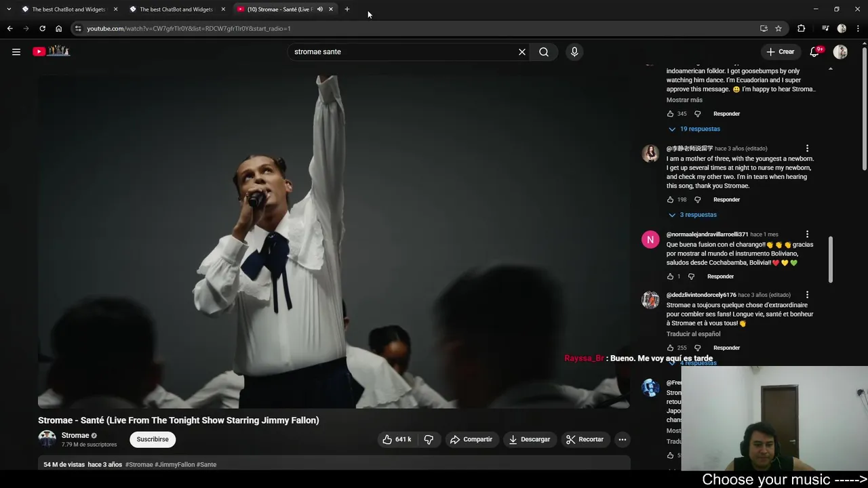
Task: Open normaalejandravillarroelli371's N avatar
Action: 650,239
